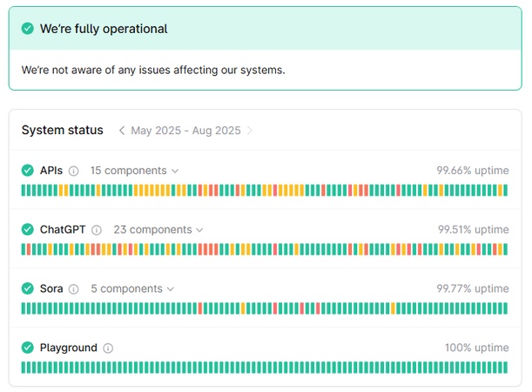This screenshot has width=532, height=392.
Task: Expand the ChatGPT 23 components list
Action: (x=158, y=230)
